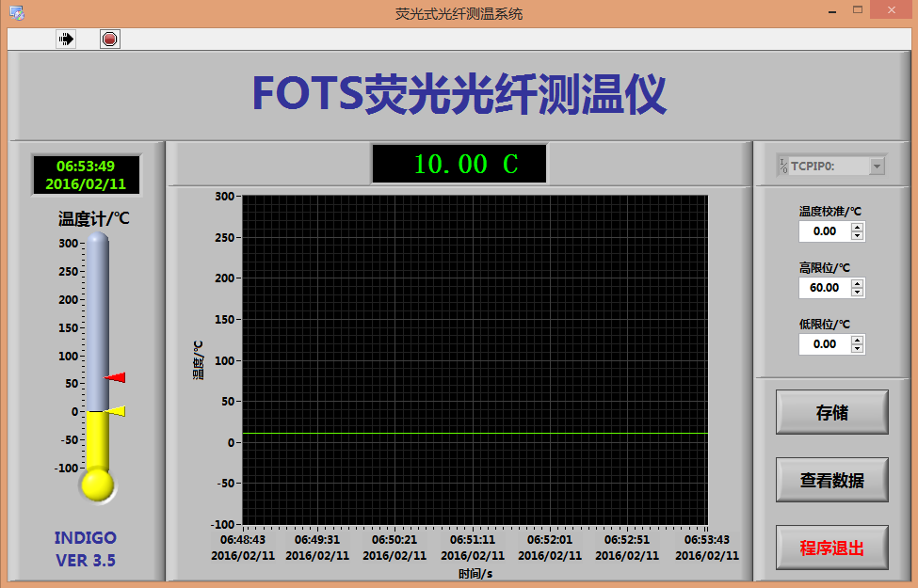Maximize the 荧光式光纤测温系统 window
The image size is (918, 588).
(x=858, y=10)
